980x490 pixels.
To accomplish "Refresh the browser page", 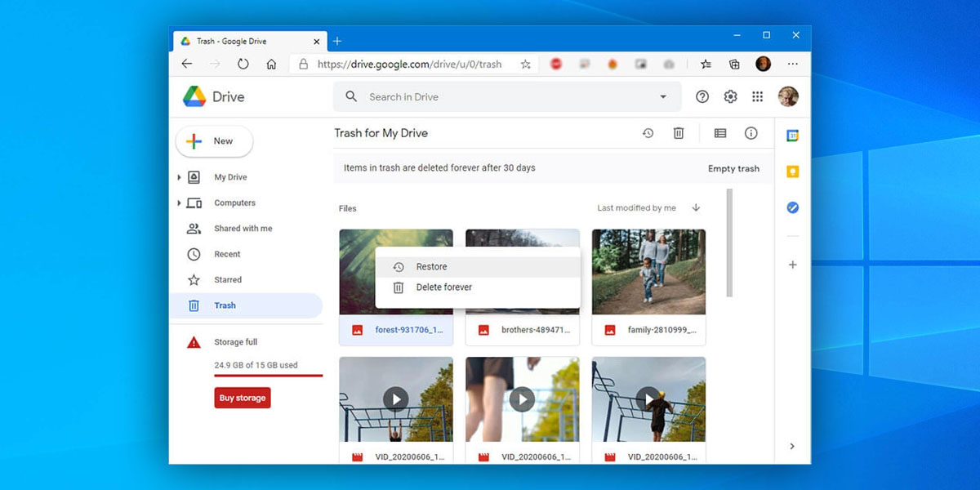I will 243,64.
